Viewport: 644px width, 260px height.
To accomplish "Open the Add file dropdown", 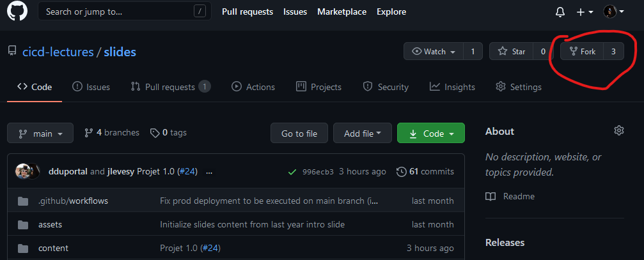I will tap(362, 134).
